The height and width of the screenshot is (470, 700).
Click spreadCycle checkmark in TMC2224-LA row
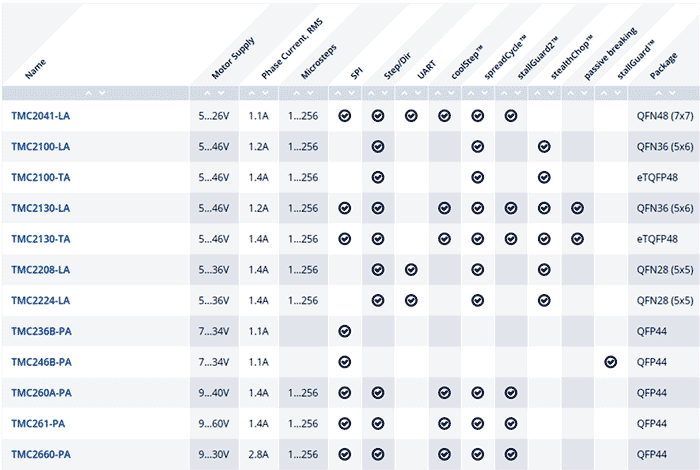tap(478, 300)
